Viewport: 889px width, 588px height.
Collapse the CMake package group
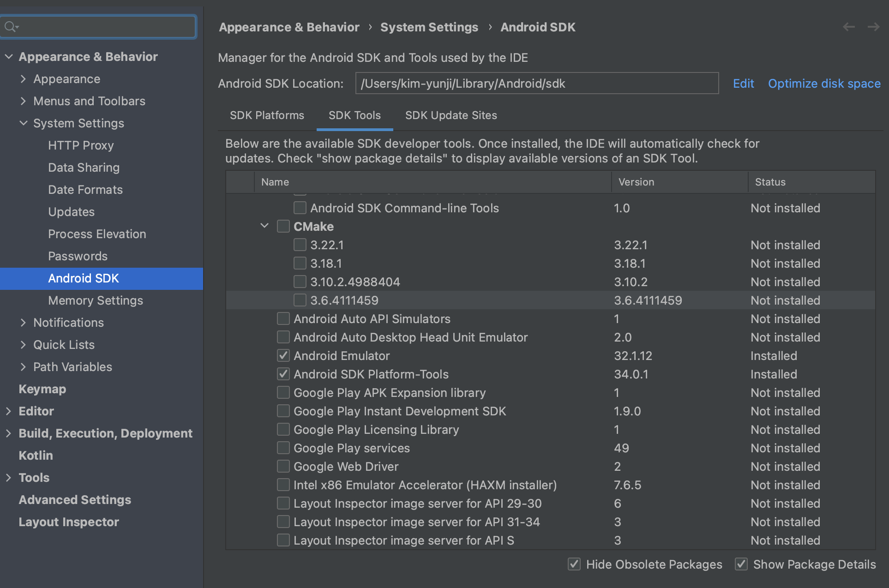click(264, 226)
